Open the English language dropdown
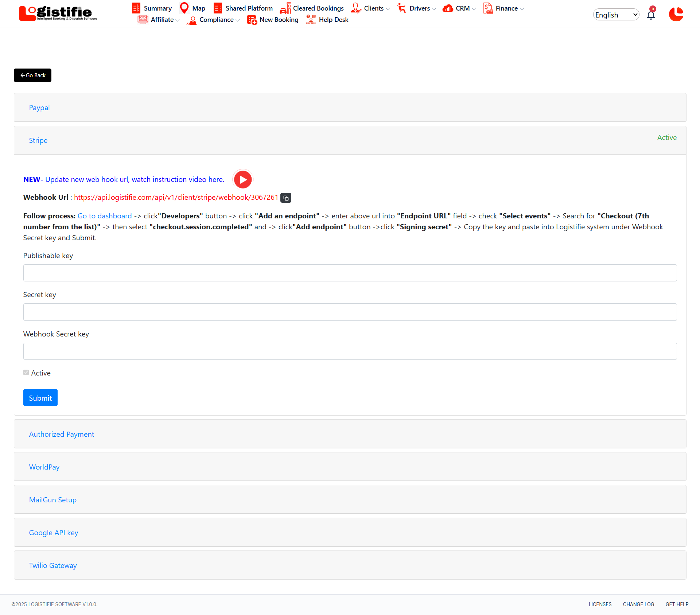The width and height of the screenshot is (700, 615). [616, 15]
